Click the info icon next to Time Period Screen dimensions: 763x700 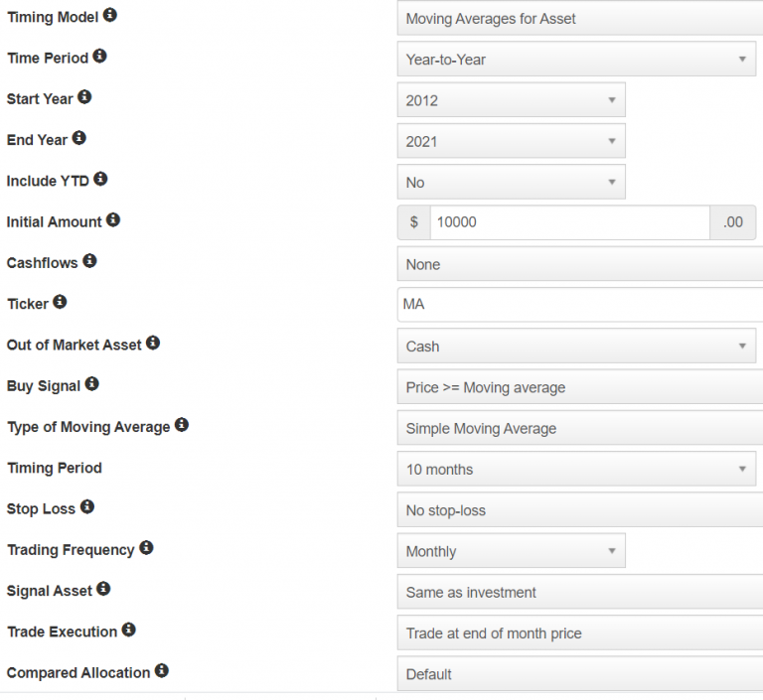[x=99, y=56]
